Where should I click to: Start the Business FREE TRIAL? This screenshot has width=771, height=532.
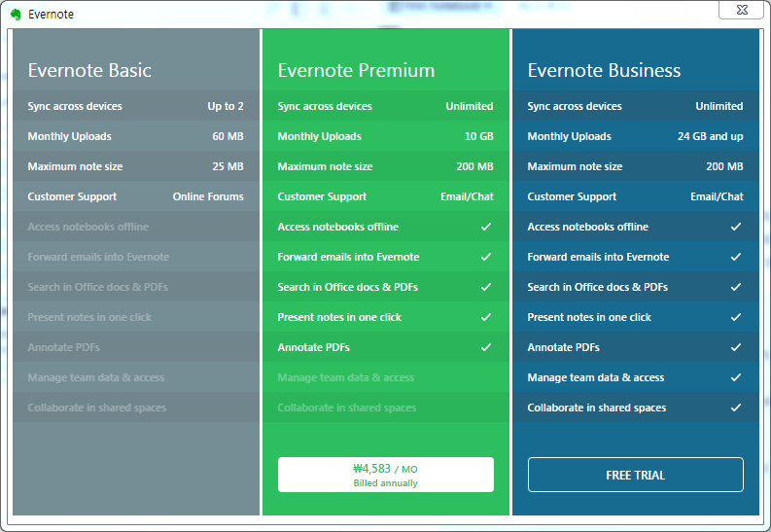pos(635,475)
